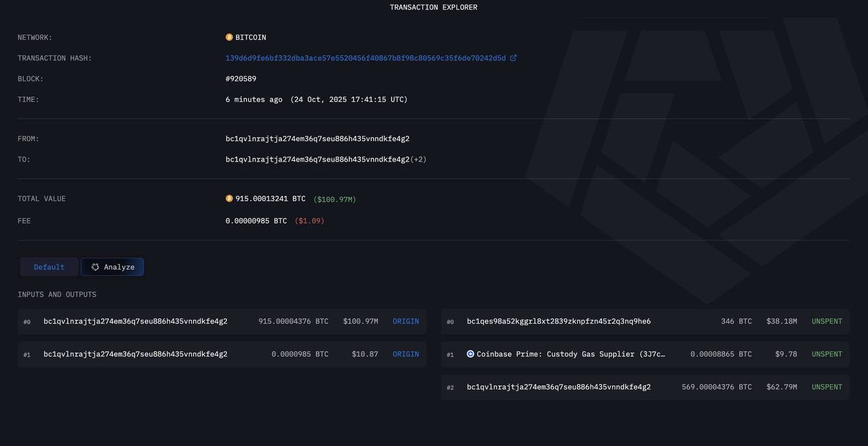
Task: Click the transaction timestamp 24 Oct, 2025
Action: (349, 100)
